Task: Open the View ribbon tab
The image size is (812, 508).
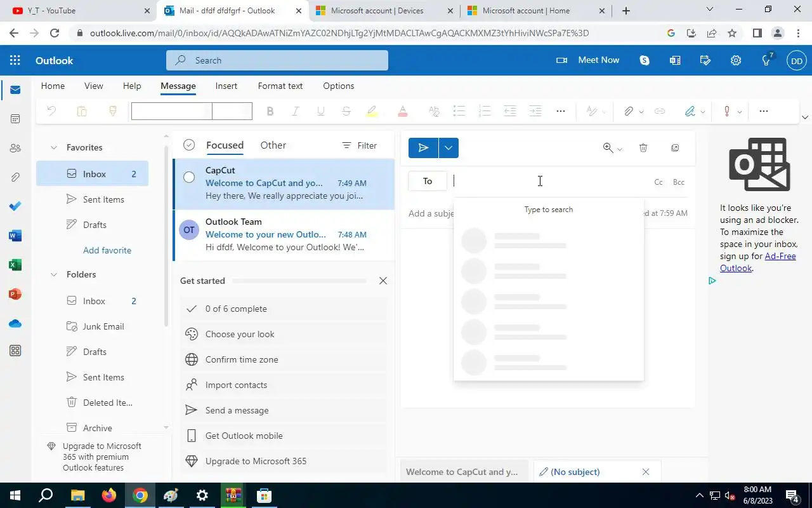Action: [x=93, y=86]
